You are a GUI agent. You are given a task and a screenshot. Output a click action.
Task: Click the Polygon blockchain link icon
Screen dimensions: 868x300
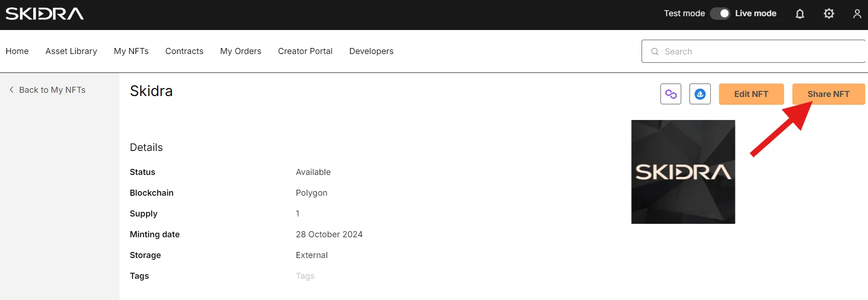pos(671,94)
